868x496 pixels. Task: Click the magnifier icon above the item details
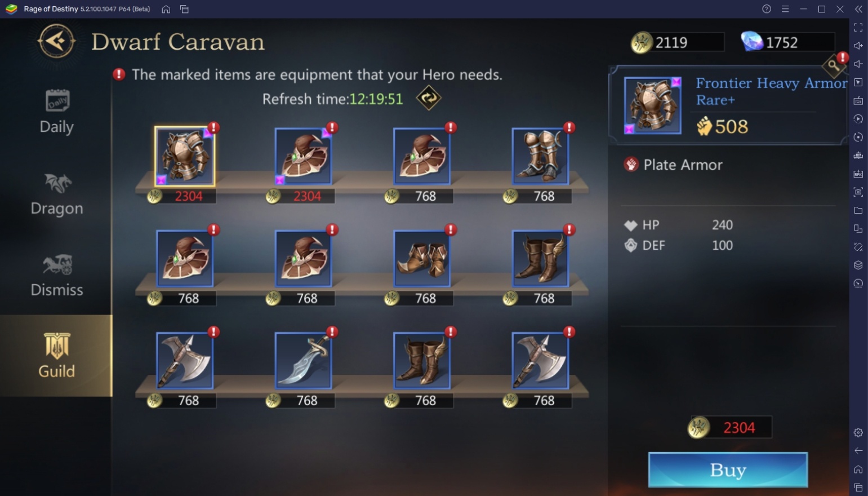[x=833, y=65]
